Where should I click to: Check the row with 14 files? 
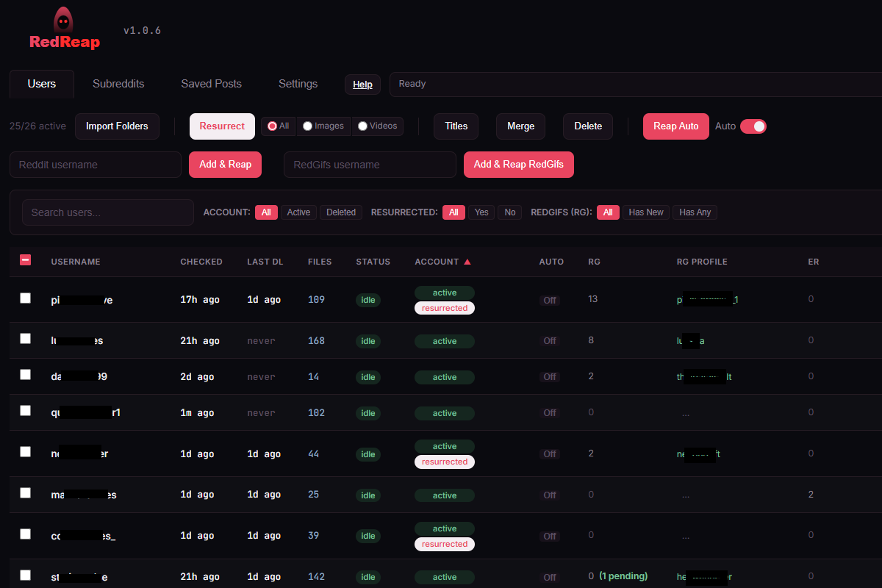click(x=26, y=375)
